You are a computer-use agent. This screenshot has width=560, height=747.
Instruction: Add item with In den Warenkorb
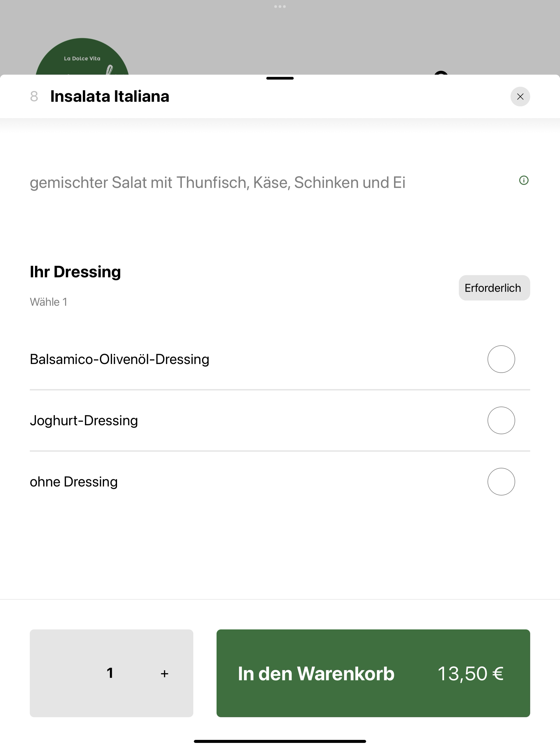tap(373, 673)
